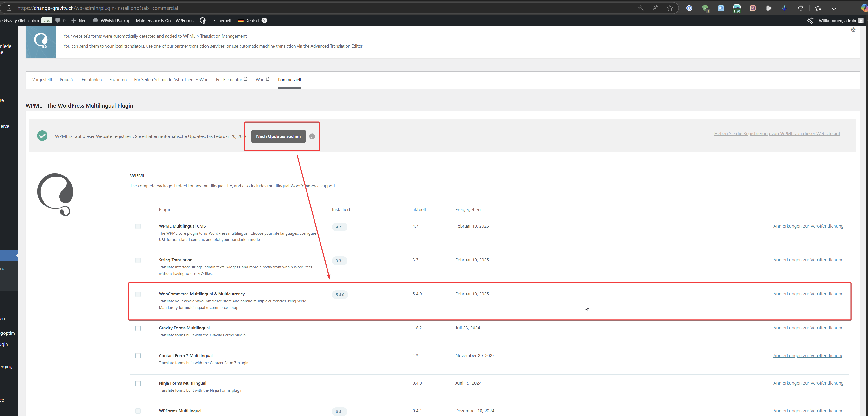This screenshot has width=868, height=416.
Task: Click the WPvivid Backup cloud icon
Action: (95, 20)
